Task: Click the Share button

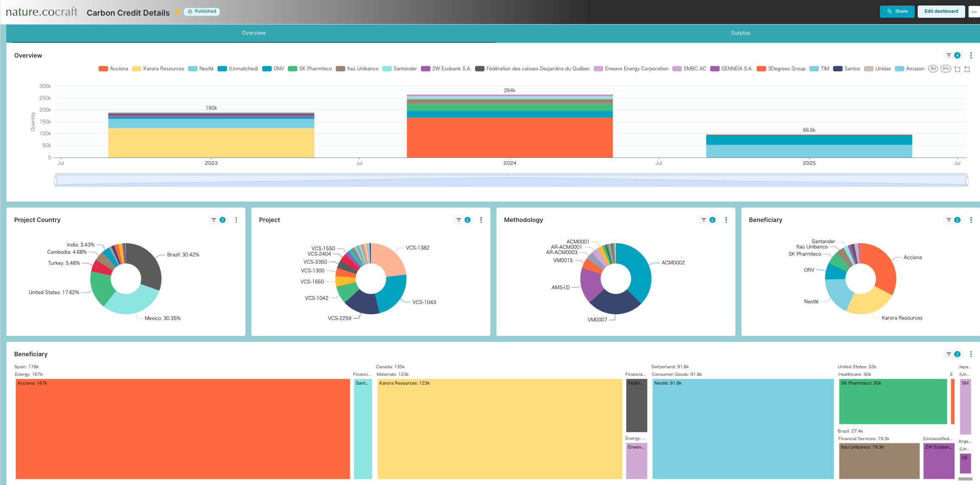Action: pyautogui.click(x=897, y=11)
